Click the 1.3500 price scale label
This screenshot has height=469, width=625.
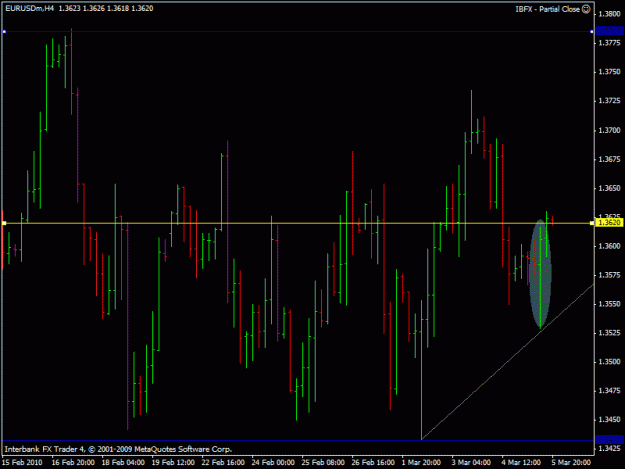(x=609, y=362)
